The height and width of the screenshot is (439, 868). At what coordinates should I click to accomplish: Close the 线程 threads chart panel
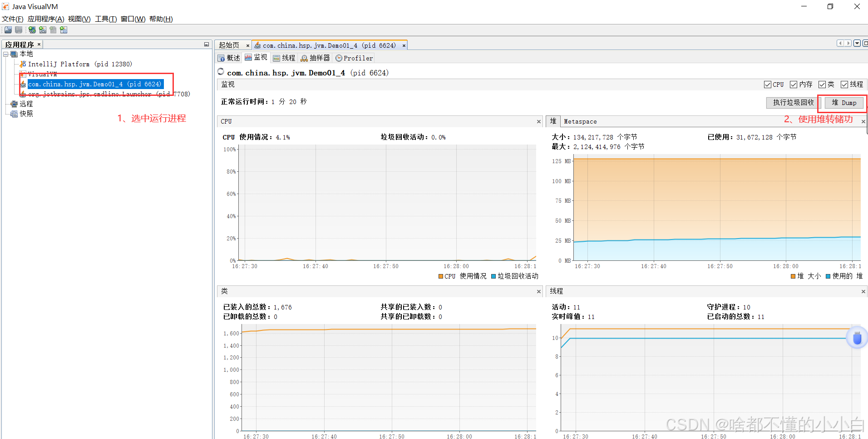click(x=863, y=292)
